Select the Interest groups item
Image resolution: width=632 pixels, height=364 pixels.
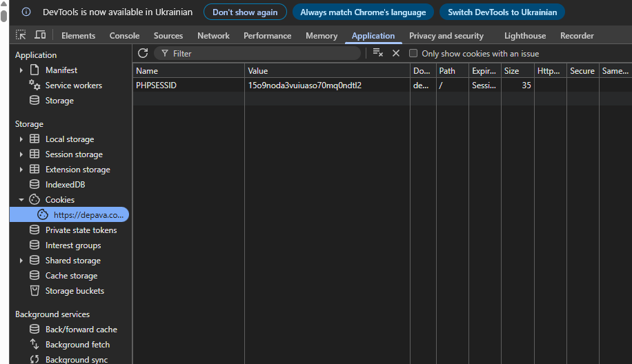tap(73, 245)
